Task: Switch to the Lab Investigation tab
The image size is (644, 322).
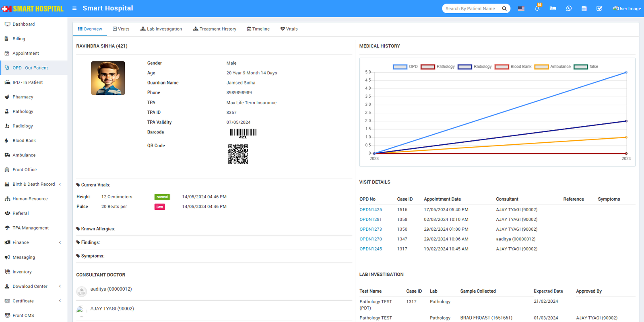Action: [161, 29]
